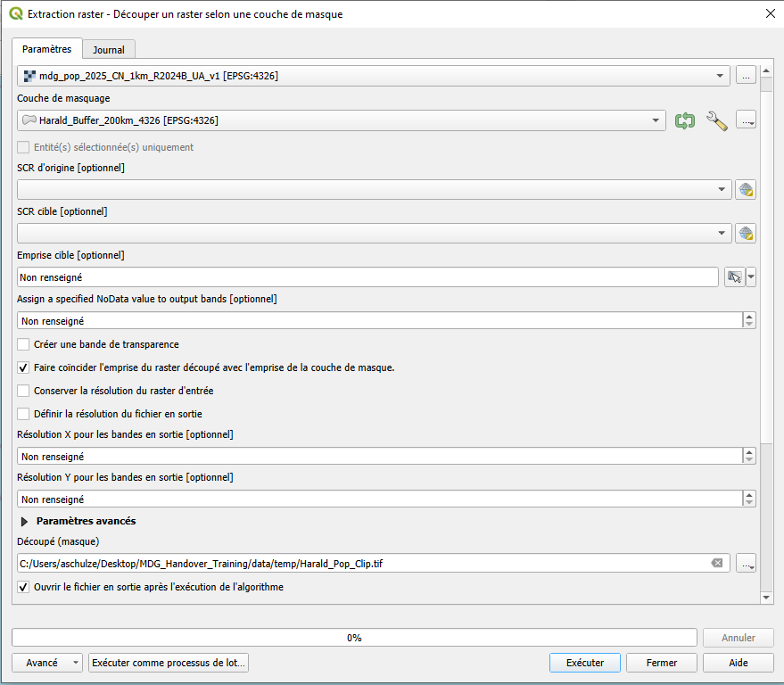
Task: Click the Résolution X input field
Action: 379,457
